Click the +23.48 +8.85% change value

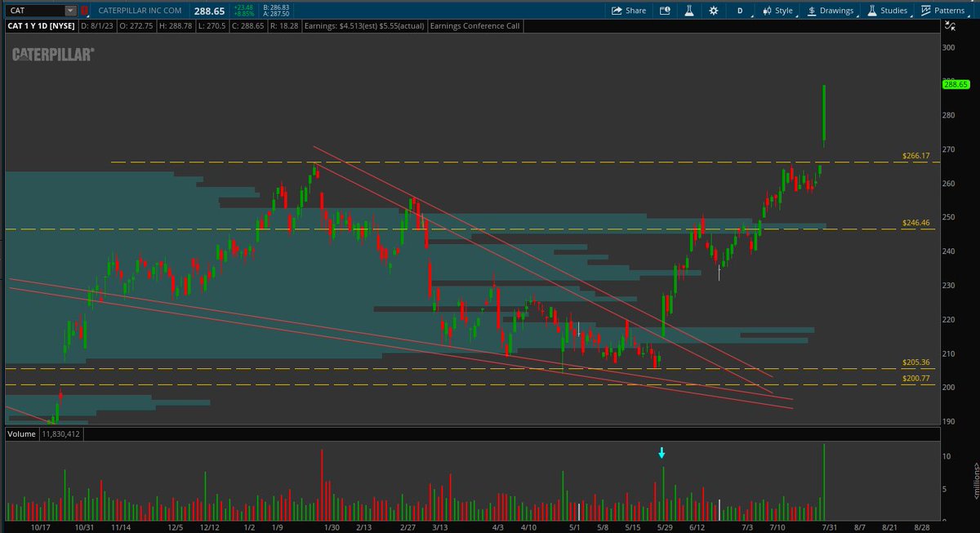coord(245,11)
